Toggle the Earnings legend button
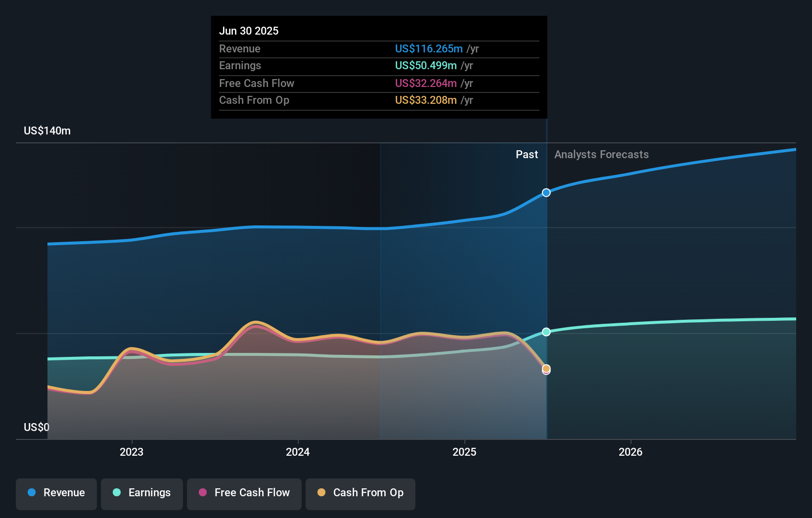Viewport: 812px width, 518px height. (x=142, y=494)
